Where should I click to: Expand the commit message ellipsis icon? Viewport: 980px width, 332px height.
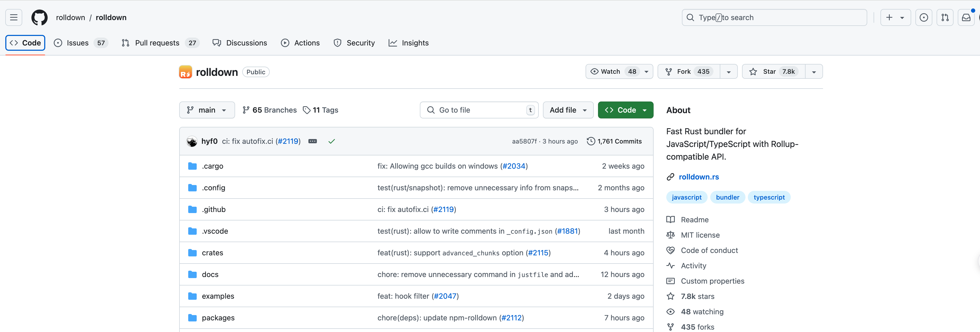(x=312, y=141)
